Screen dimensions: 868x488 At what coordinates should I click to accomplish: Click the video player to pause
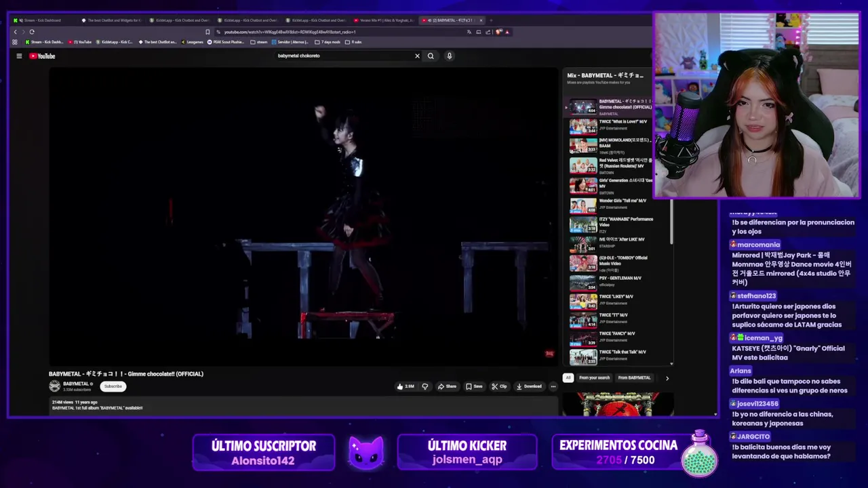tap(304, 217)
